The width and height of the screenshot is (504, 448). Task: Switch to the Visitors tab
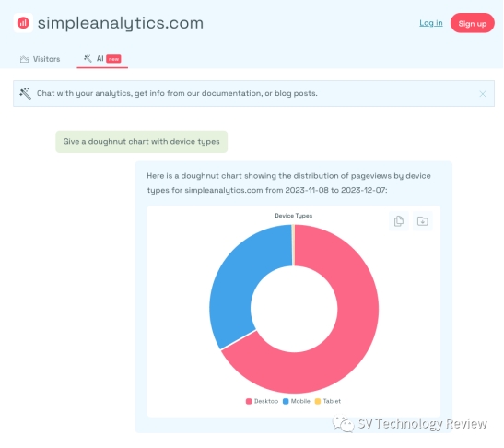pyautogui.click(x=41, y=59)
